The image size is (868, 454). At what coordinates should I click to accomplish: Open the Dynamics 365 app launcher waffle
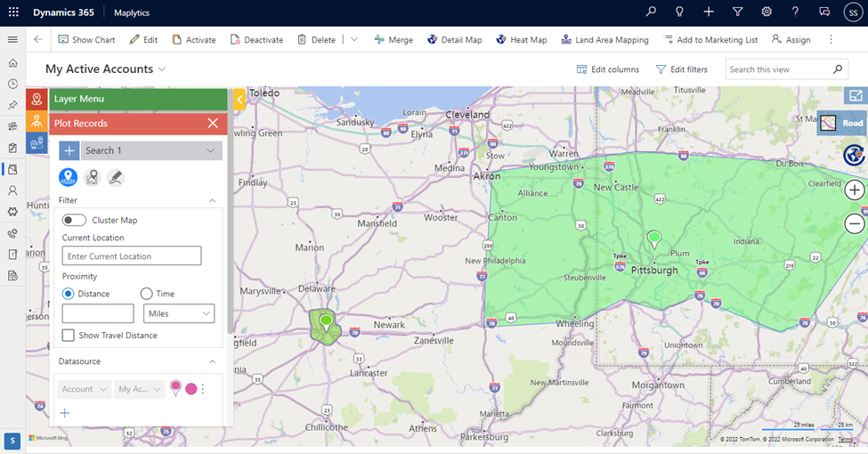(14, 12)
